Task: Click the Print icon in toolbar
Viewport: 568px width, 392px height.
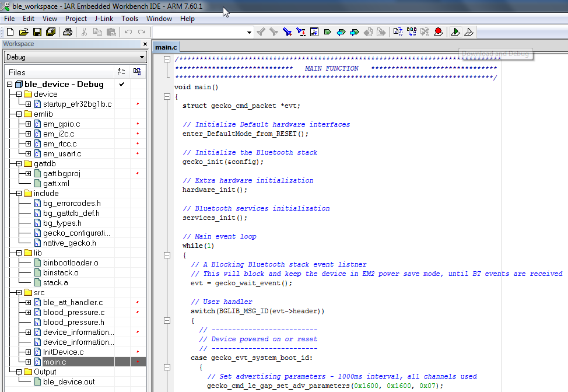Action: coord(68,32)
